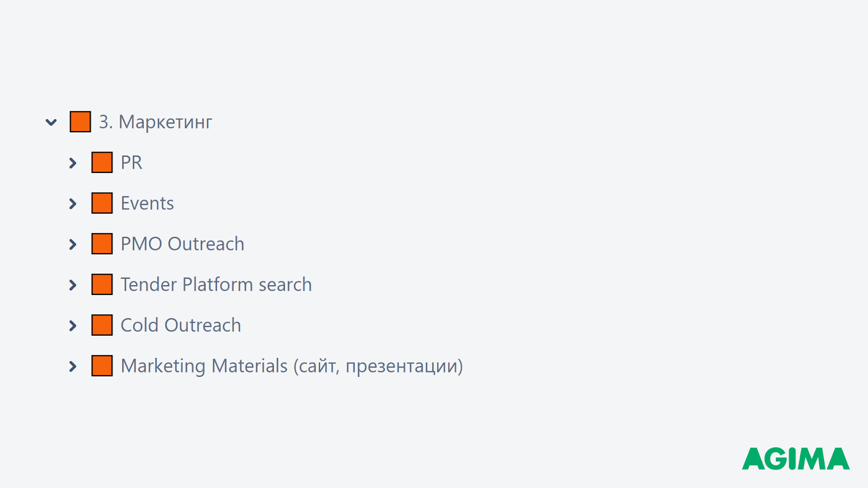Expand the Events item chevron
Image resolution: width=868 pixels, height=488 pixels.
73,203
